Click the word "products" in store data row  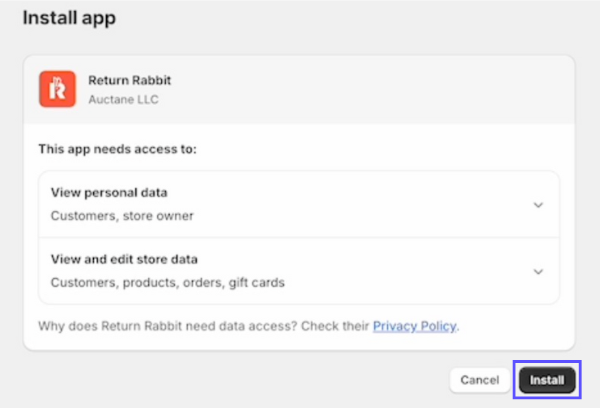pos(151,282)
